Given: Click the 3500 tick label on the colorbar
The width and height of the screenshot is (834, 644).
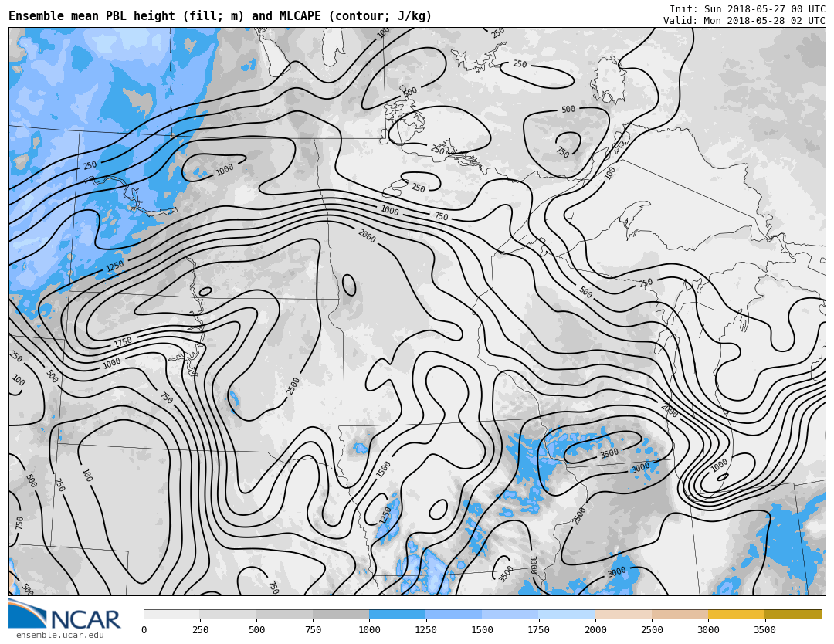Looking at the screenshot, I should click(x=764, y=630).
